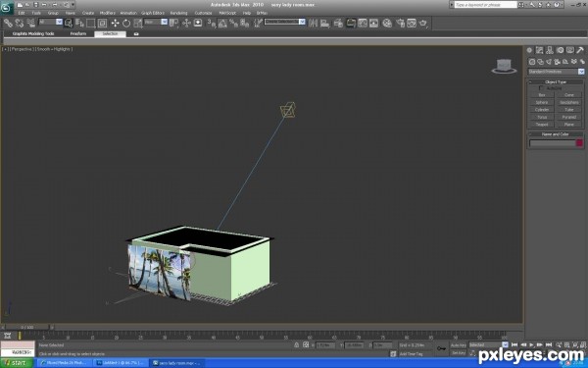Screen dimensions: 588x368
Task: Open Render Setup icon
Action: click(x=400, y=24)
